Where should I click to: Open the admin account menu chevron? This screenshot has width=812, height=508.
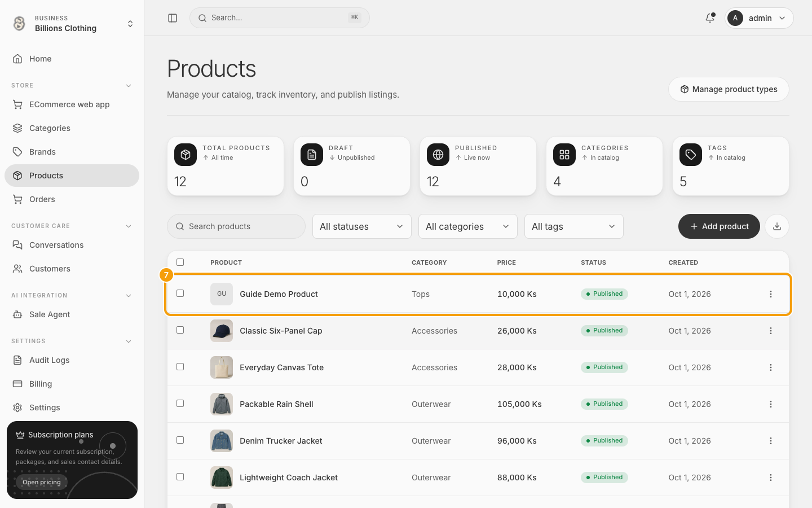[782, 18]
